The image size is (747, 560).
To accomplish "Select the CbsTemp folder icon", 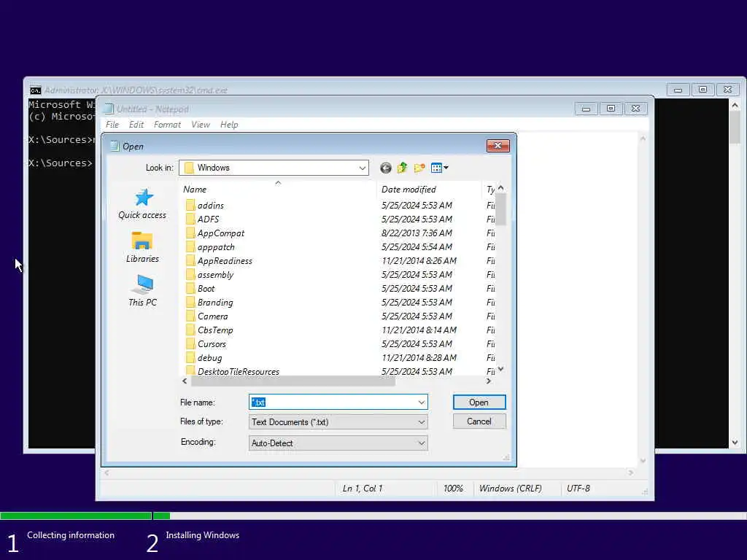I will coord(190,330).
